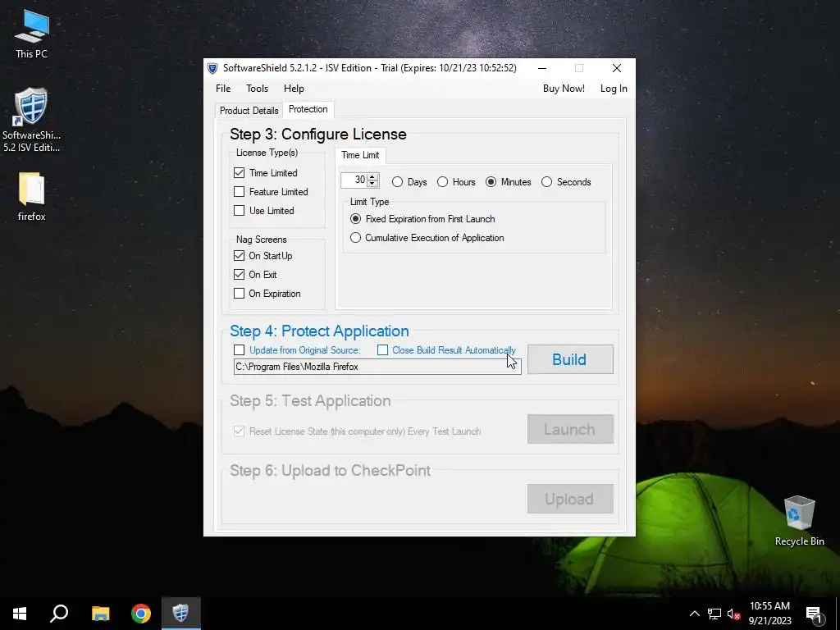Check Close Build Result Automatically
The width and height of the screenshot is (840, 630).
point(382,350)
